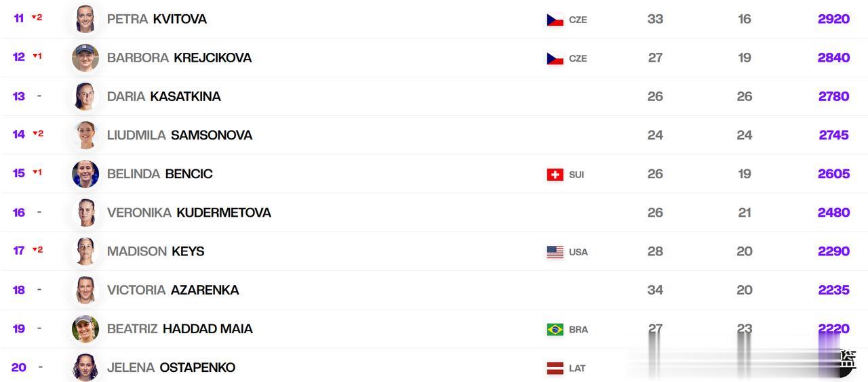Screen dimensions: 868x382
Task: Click the Swiss flag beside SUI
Action: point(555,174)
